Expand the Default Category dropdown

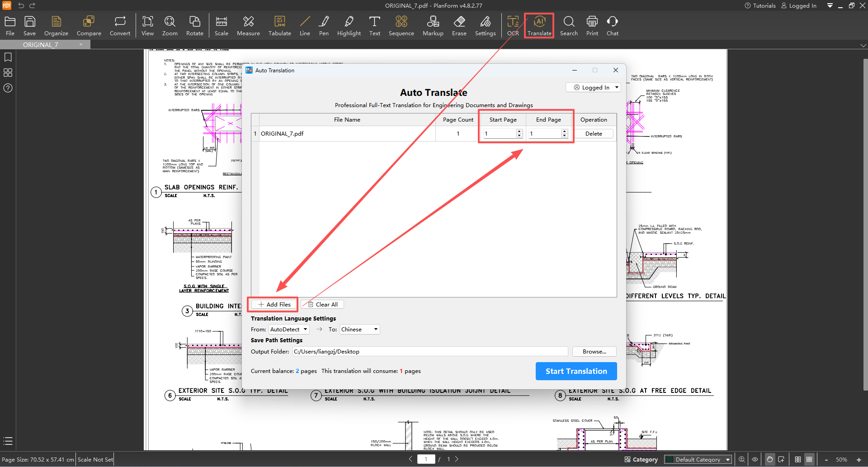click(x=698, y=459)
